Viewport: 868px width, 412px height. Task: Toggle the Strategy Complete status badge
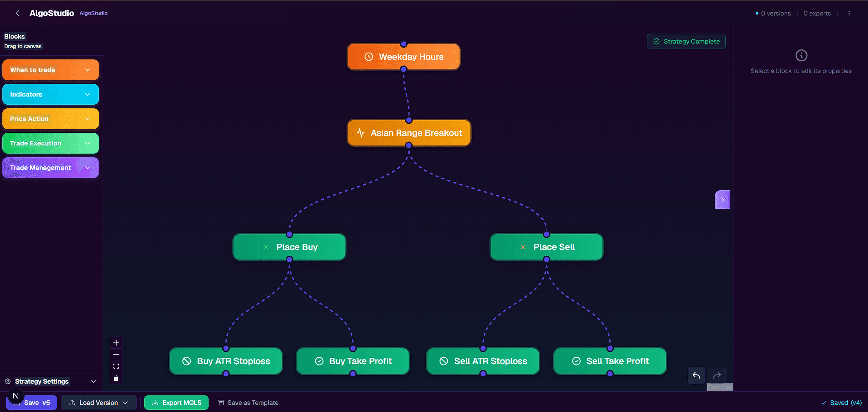pos(686,41)
